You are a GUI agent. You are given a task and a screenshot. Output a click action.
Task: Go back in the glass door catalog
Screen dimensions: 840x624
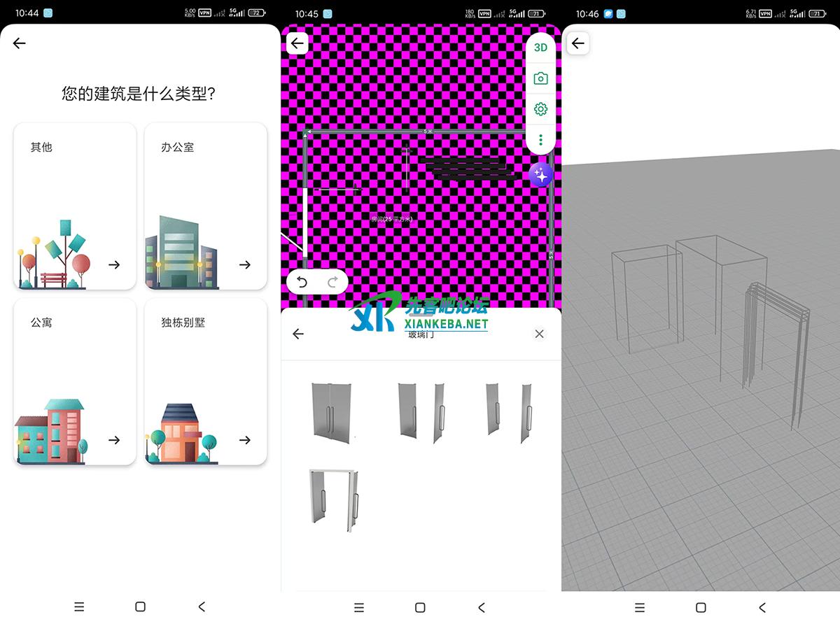pyautogui.click(x=298, y=334)
